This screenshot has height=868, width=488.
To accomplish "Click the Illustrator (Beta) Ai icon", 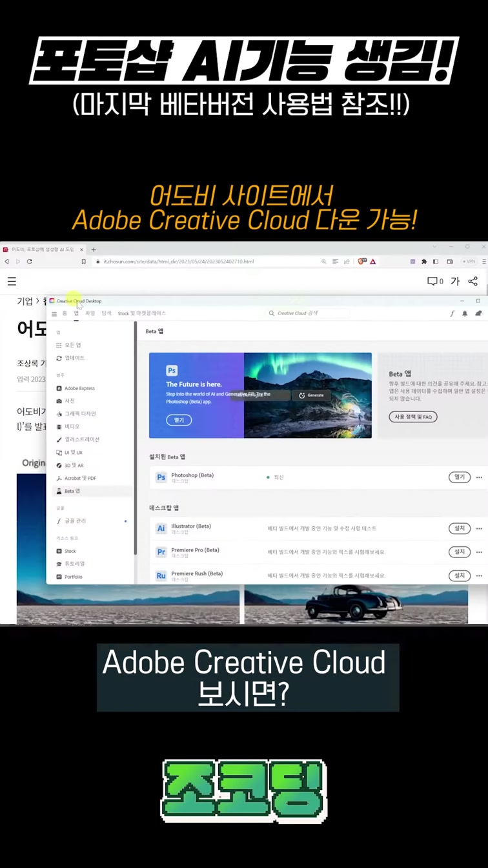I will [161, 528].
